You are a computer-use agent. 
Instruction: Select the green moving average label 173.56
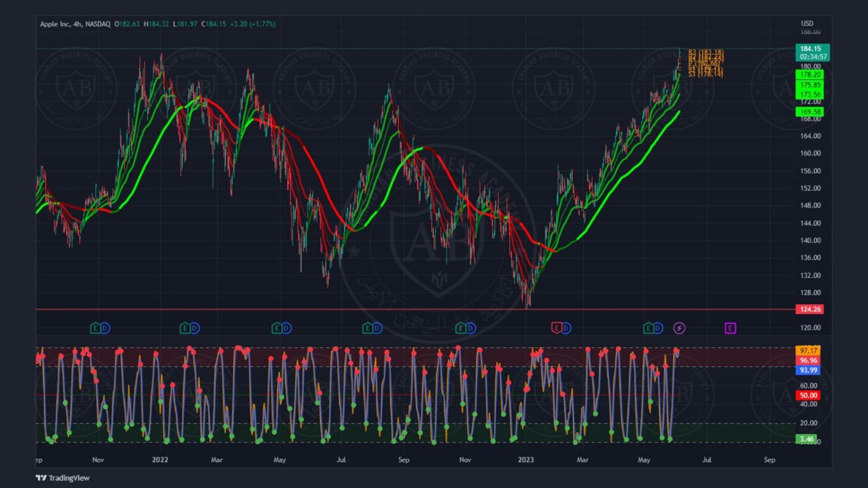point(810,94)
